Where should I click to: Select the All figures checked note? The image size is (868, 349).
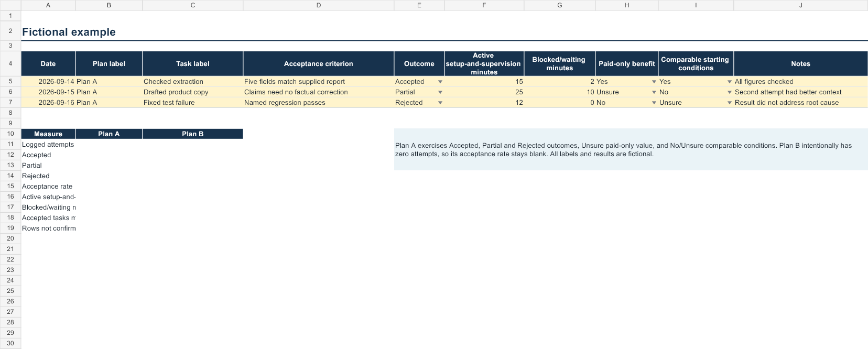(x=801, y=82)
